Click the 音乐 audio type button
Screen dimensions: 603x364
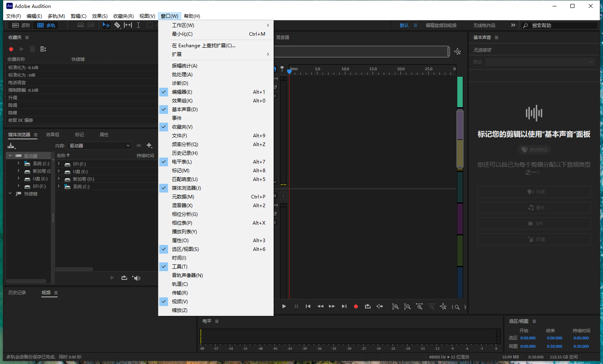click(534, 208)
